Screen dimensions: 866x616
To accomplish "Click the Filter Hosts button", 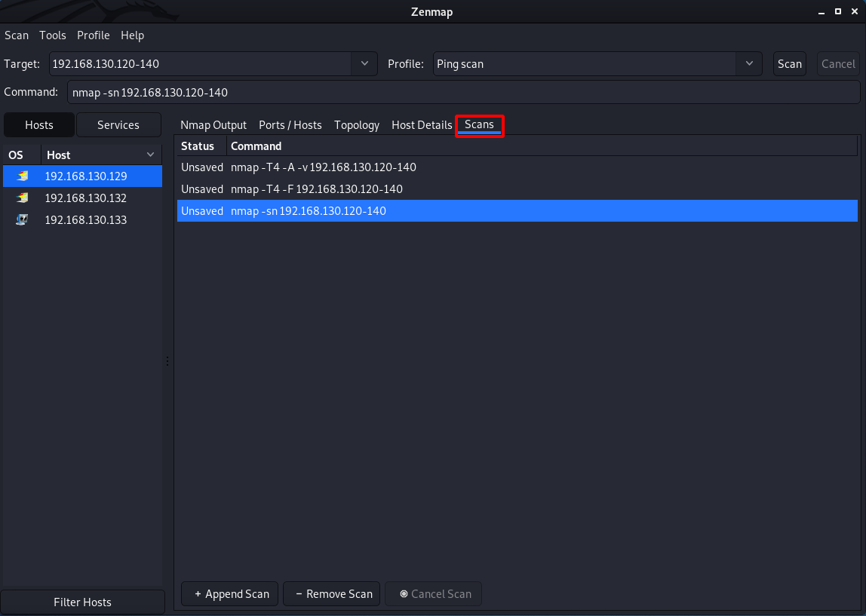I will click(82, 602).
